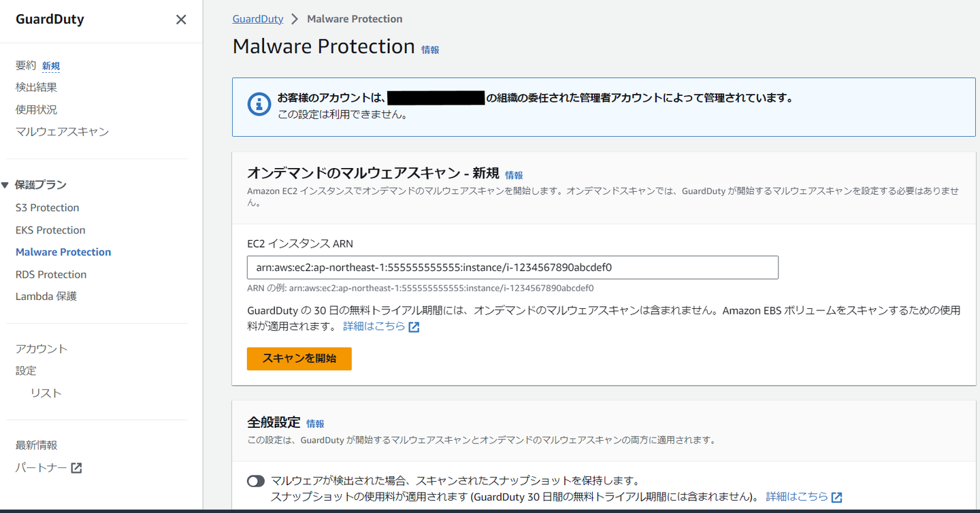Viewport: 980px width, 513px height.
Task: Click the スキャンを開始 button
Action: click(x=299, y=359)
